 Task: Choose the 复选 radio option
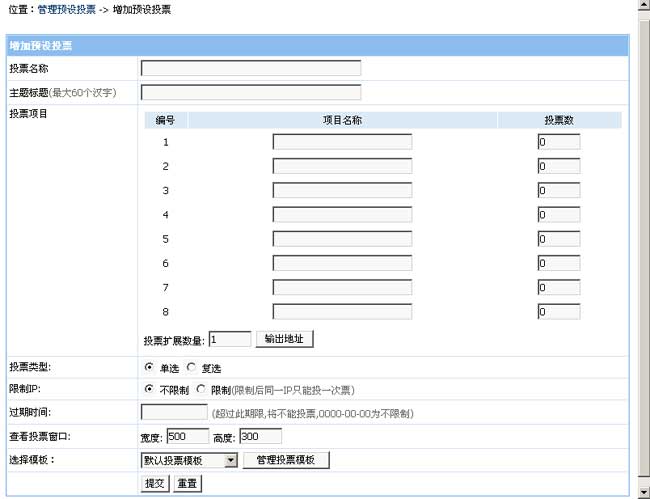[x=192, y=367]
